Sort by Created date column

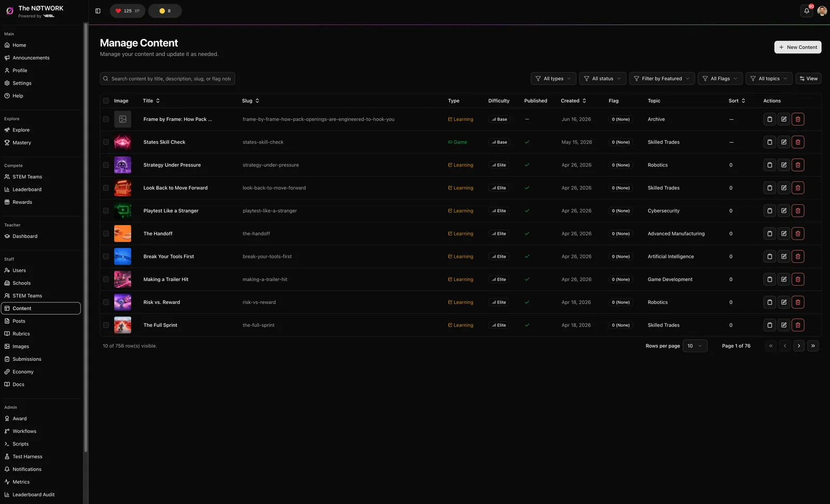(x=573, y=101)
